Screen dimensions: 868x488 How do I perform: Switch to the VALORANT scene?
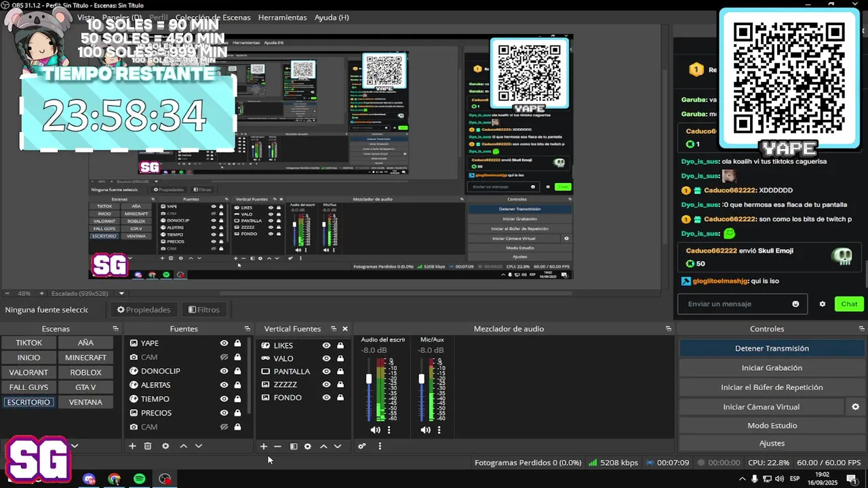tap(28, 372)
